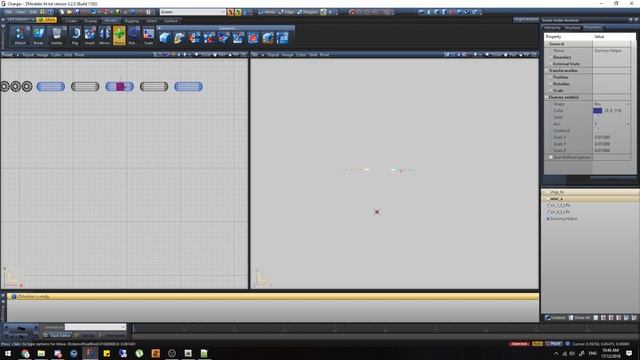Screen dimensions: 640x360
Task: Enable Edge editing level
Action: (287, 12)
